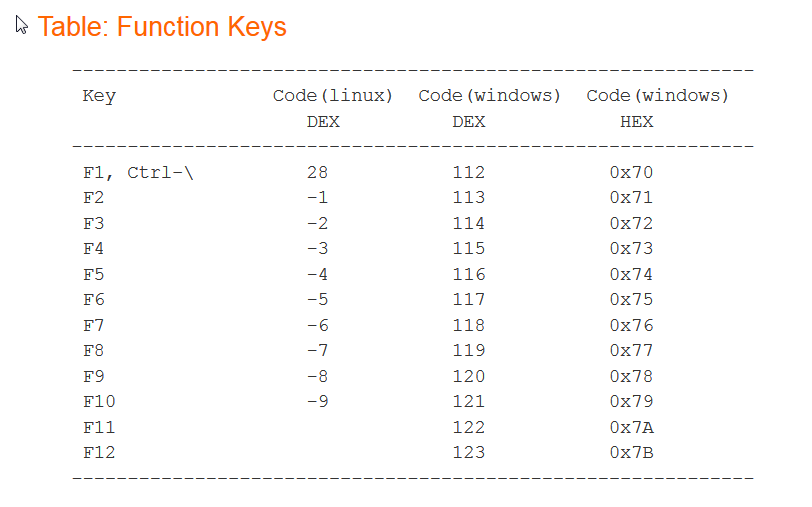Image resolution: width=812 pixels, height=507 pixels.
Task: Click the Windows decimal code 123
Action: tap(468, 452)
